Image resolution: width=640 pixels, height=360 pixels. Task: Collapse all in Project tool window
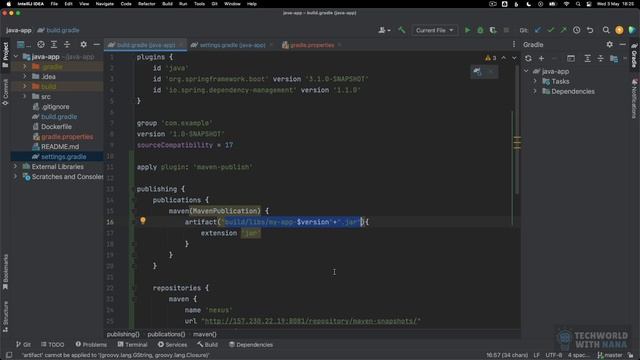[x=67, y=44]
